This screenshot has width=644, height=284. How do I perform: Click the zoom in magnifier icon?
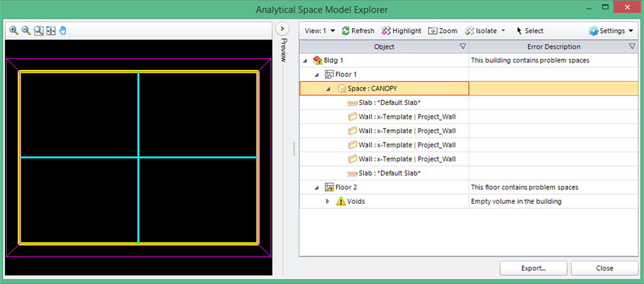14,30
